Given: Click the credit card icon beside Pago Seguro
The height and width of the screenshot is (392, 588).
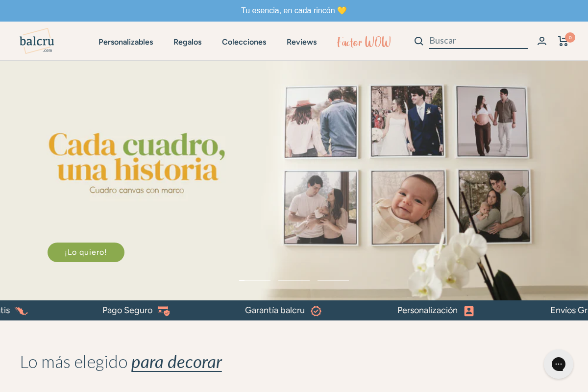Looking at the screenshot, I should tap(164, 311).
